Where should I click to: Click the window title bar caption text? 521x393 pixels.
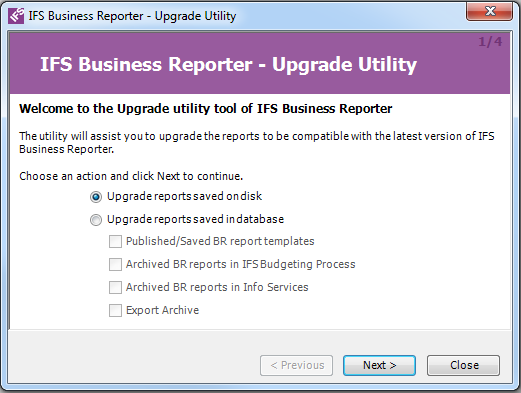tap(132, 16)
